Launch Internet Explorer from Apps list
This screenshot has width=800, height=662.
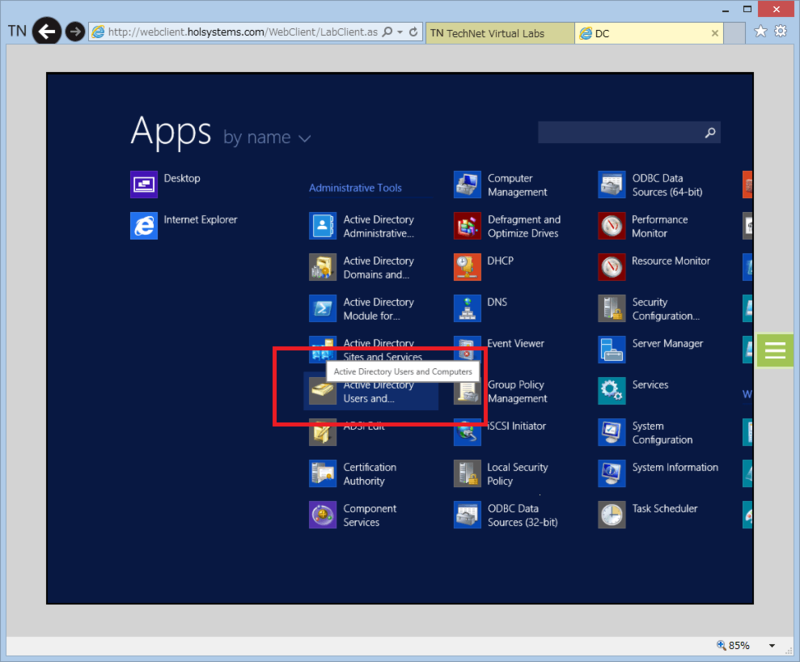pyautogui.click(x=144, y=225)
